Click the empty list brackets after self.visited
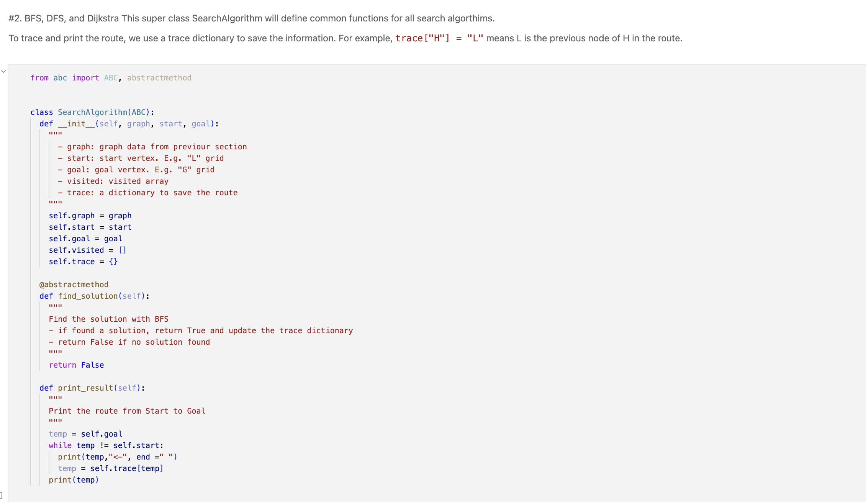866x504 pixels. pos(122,250)
